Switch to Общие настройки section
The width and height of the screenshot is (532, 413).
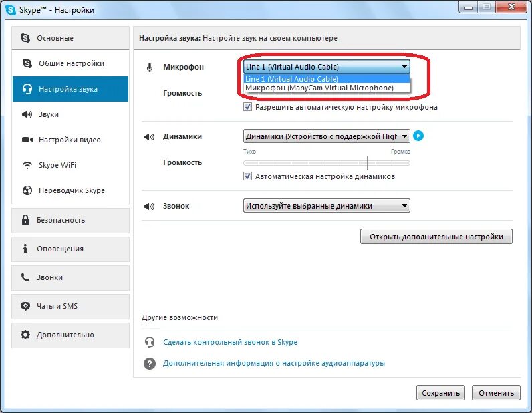tap(70, 63)
